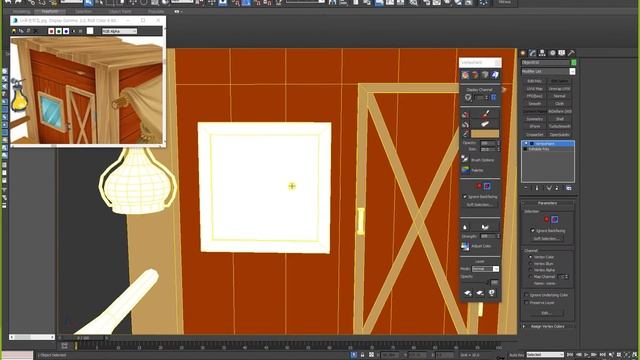The width and height of the screenshot is (640, 360).
Task: Open the Utilities command panel tab
Action: pyautogui.click(x=571, y=53)
